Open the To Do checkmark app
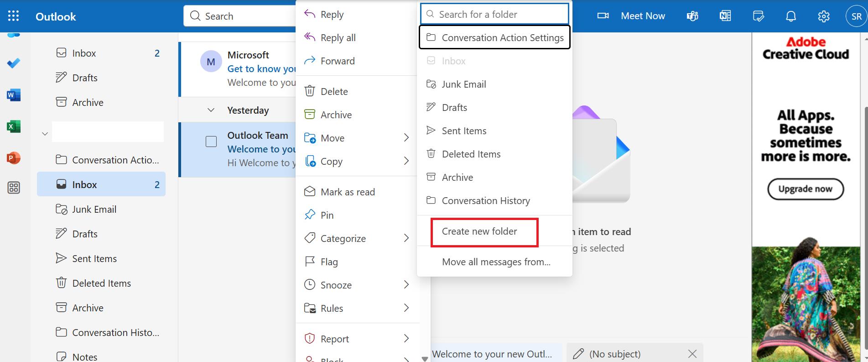The width and height of the screenshot is (868, 362). [14, 63]
